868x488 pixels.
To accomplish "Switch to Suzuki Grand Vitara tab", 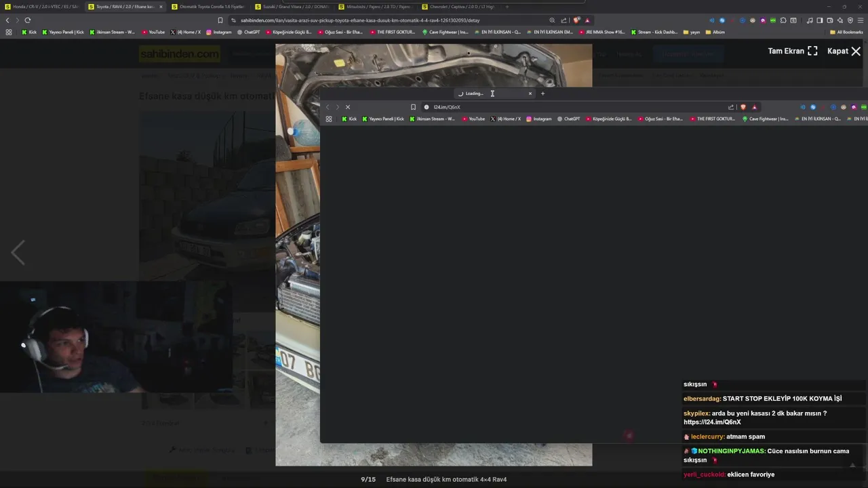I will [x=291, y=7].
